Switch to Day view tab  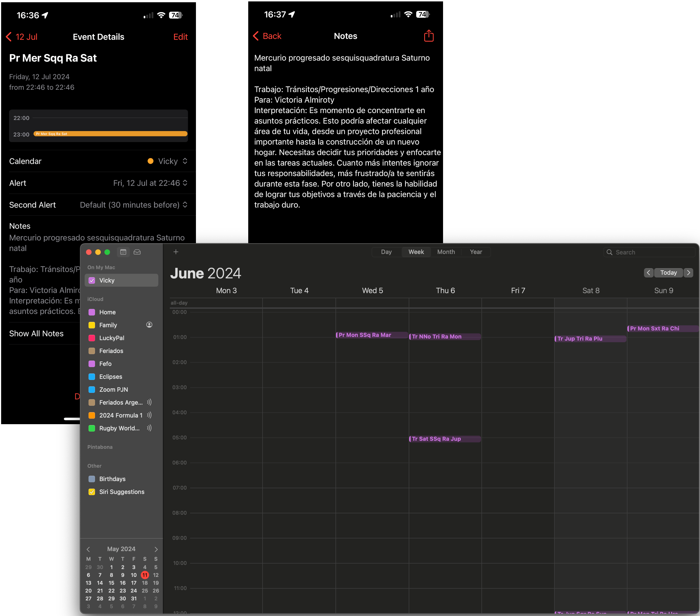pyautogui.click(x=386, y=252)
